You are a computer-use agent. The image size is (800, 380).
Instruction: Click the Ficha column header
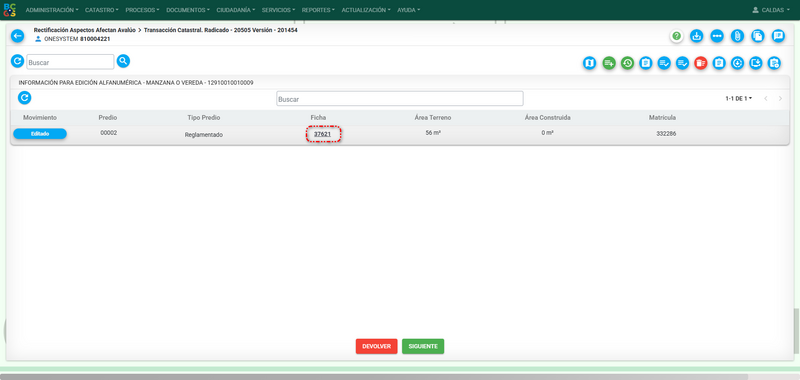click(x=318, y=118)
